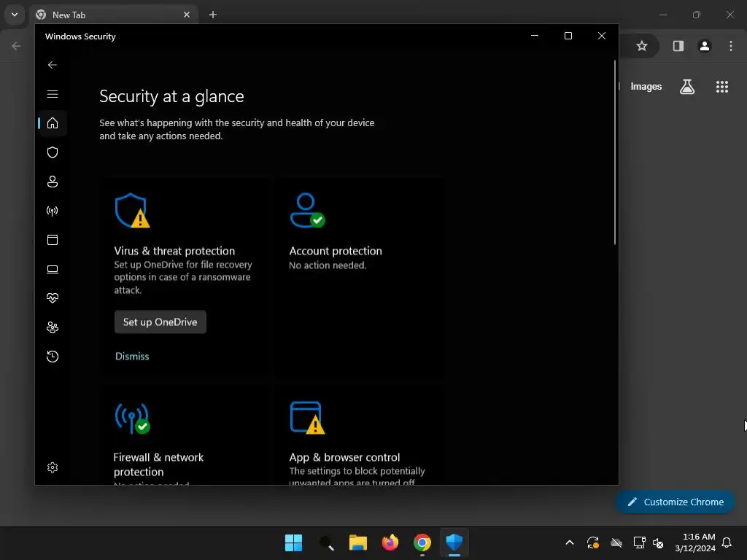The image size is (747, 560).
Task: Open Windows Start menu
Action: 293,542
